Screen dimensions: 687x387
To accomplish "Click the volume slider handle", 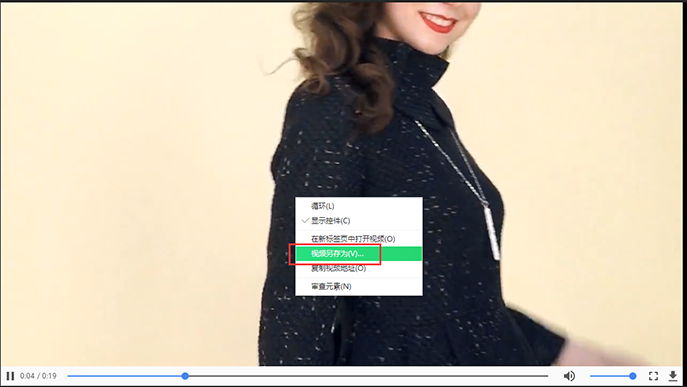I will pos(632,376).
